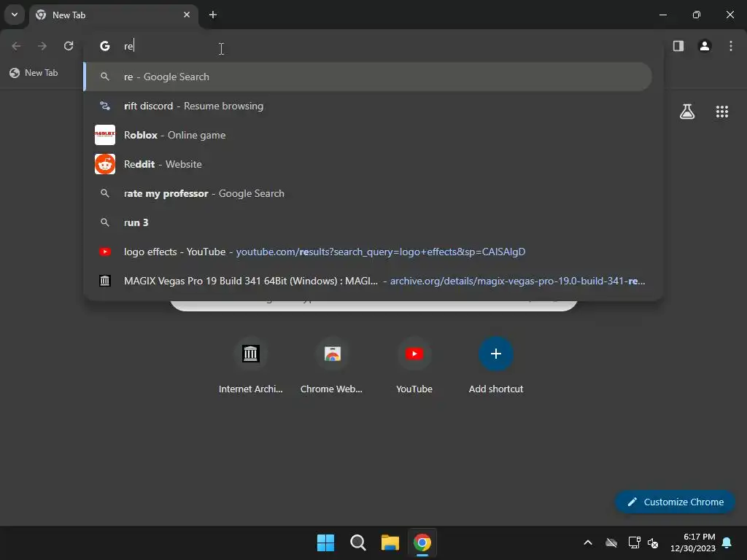Select 're - Google Search' suggestion
This screenshot has width=747, height=560.
tap(368, 77)
